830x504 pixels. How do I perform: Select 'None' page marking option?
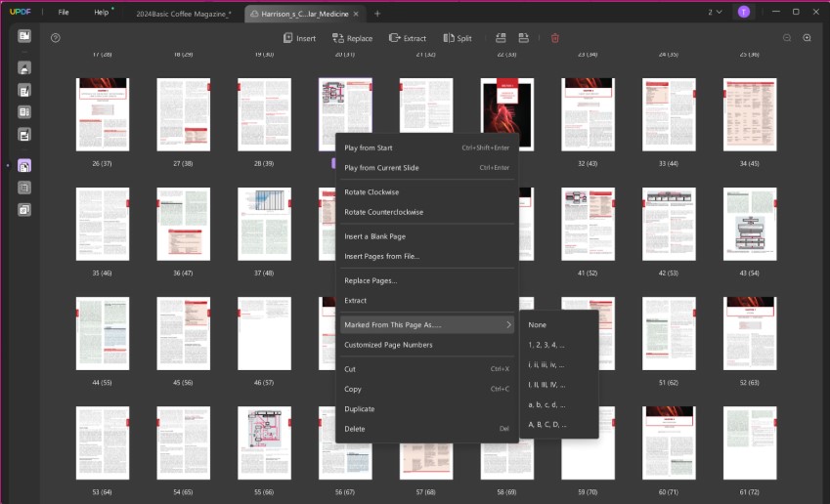537,324
